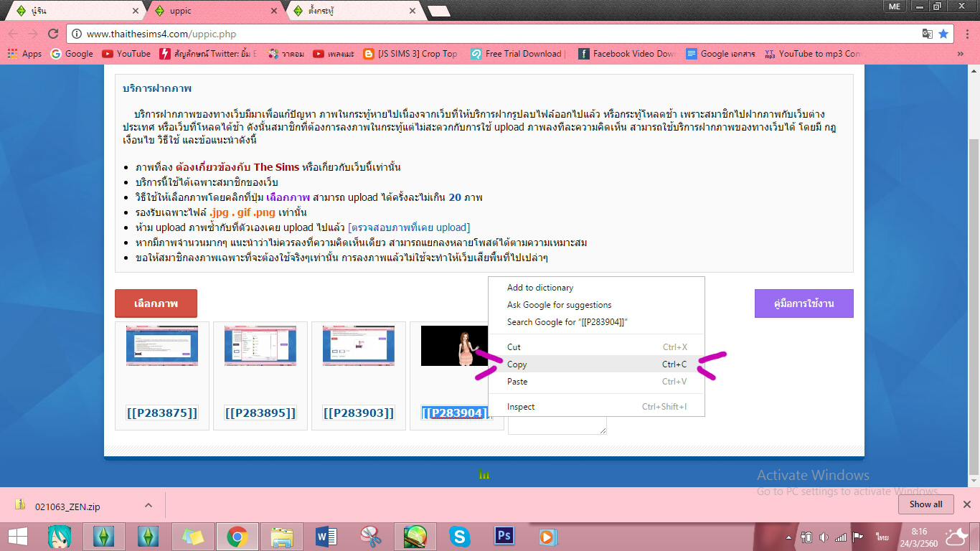This screenshot has width=980, height=551.
Task: Open the [JS SIMS 3] Crop Top bookmark
Action: click(x=410, y=54)
